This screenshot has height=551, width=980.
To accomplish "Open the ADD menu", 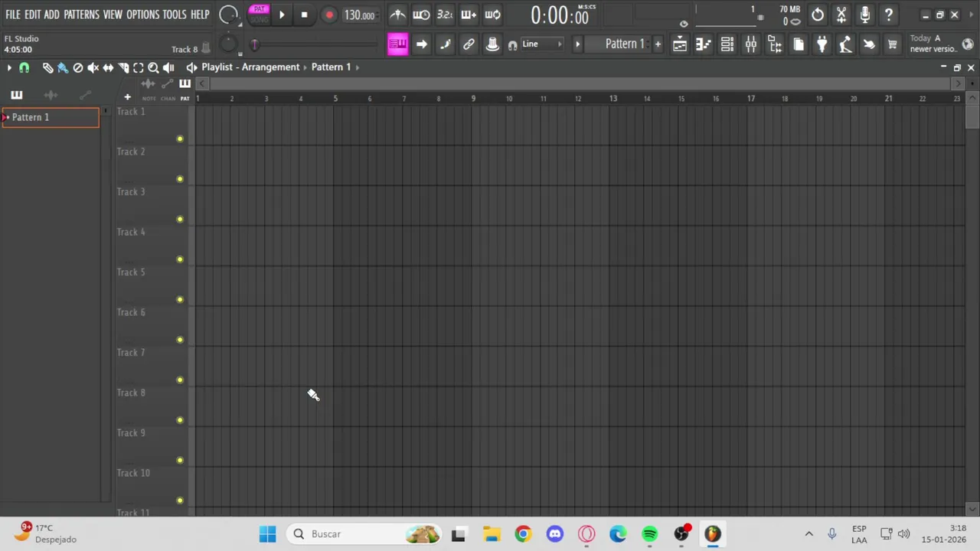I will coord(51,15).
